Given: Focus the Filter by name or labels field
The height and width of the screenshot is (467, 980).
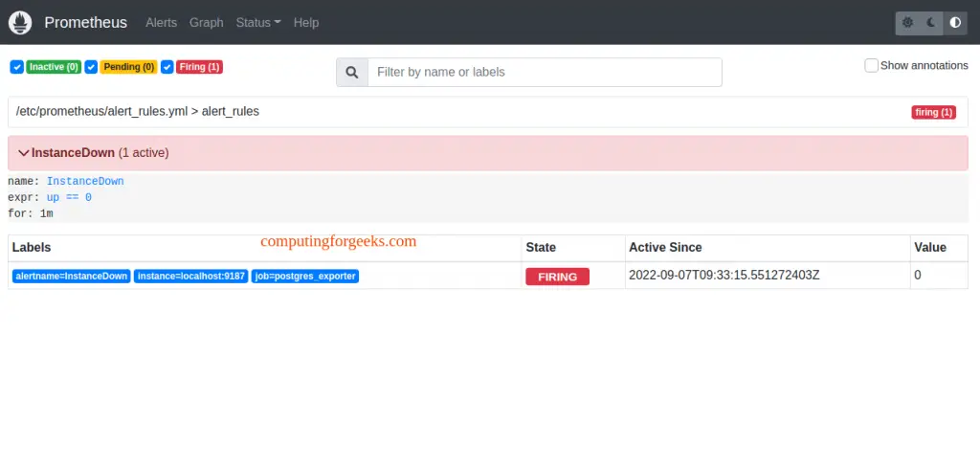Looking at the screenshot, I should tap(545, 73).
